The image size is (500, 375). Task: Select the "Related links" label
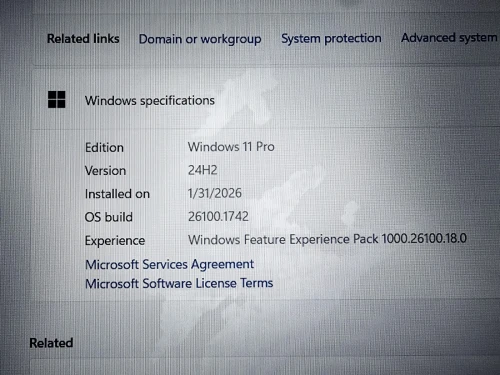click(83, 39)
